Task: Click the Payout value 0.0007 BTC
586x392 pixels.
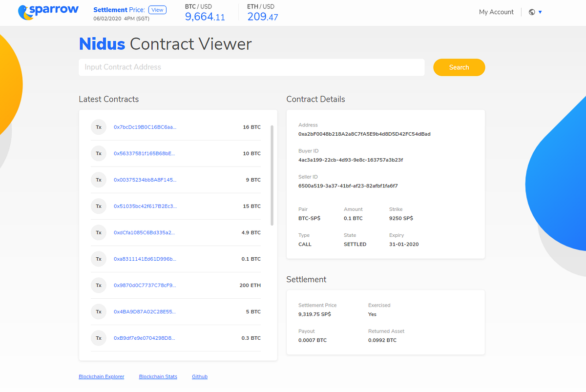Action: pos(313,340)
